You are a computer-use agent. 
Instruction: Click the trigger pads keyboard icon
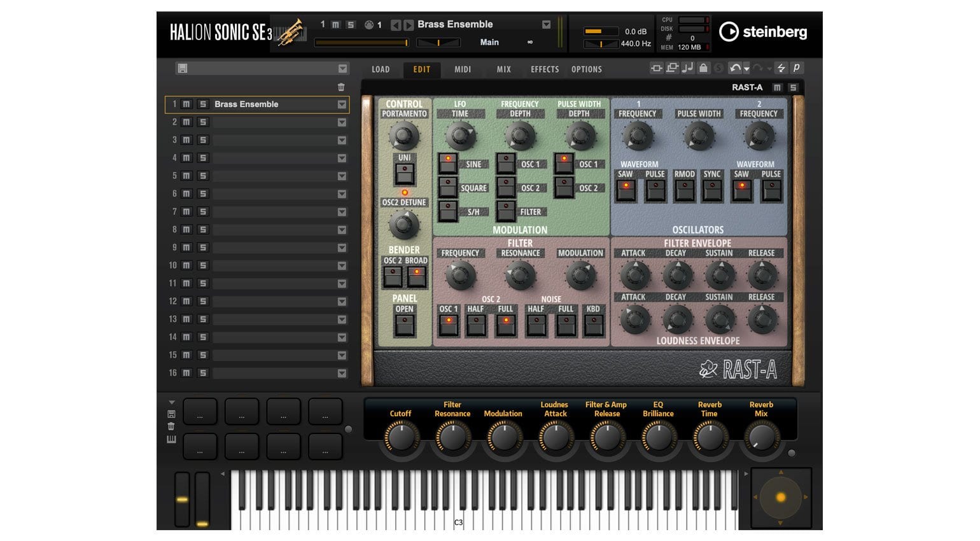coord(171,439)
